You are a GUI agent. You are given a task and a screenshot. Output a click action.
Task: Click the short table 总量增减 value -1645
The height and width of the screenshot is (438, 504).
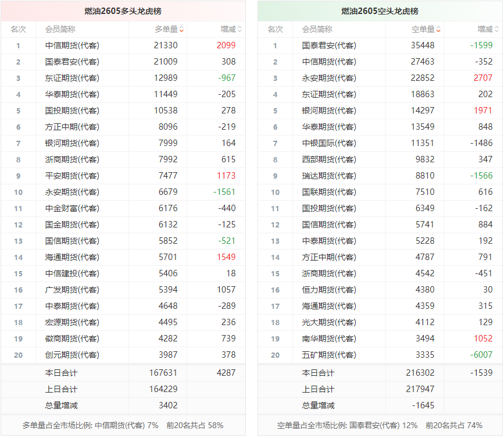click(x=423, y=405)
